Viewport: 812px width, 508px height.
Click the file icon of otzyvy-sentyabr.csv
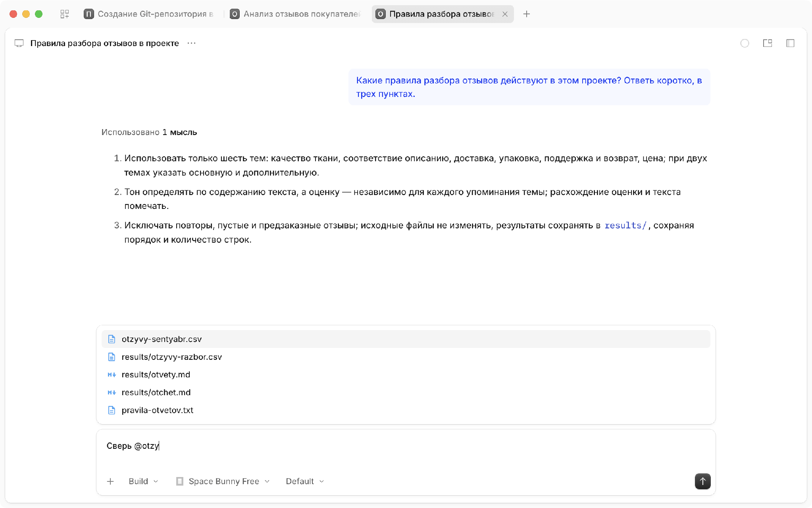(x=112, y=339)
